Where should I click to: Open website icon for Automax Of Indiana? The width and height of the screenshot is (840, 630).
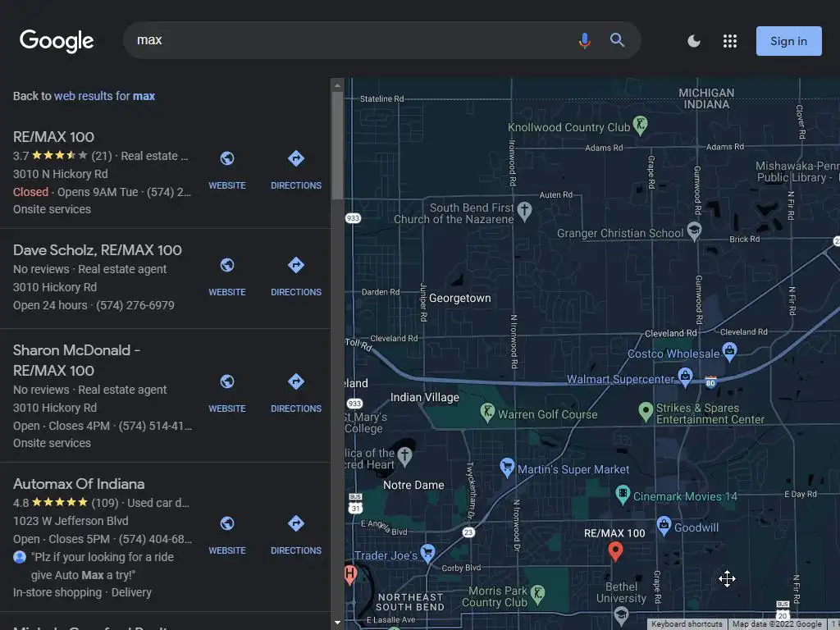227,523
